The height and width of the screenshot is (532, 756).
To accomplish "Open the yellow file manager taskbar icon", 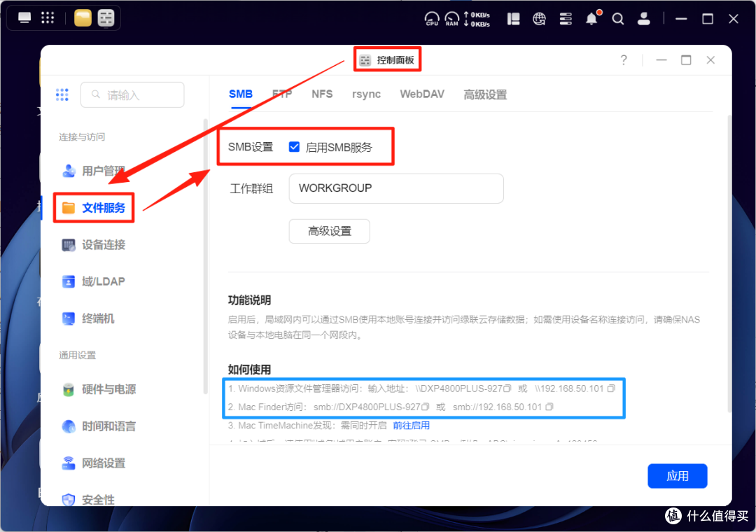I will coord(83,18).
